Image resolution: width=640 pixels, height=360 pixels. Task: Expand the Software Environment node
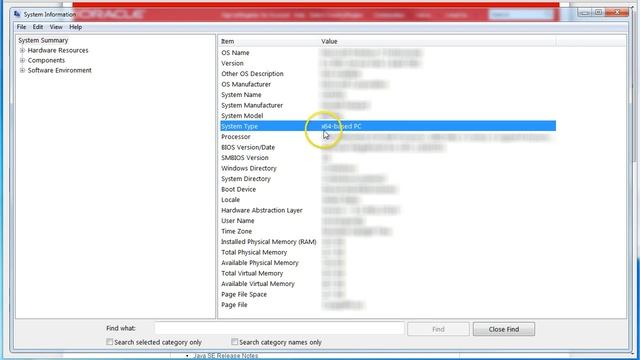coord(22,70)
